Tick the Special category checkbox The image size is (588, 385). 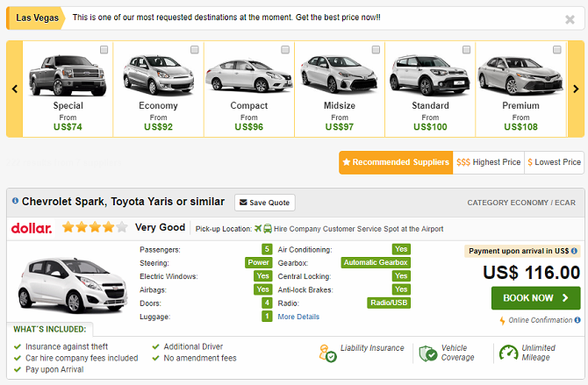104,50
